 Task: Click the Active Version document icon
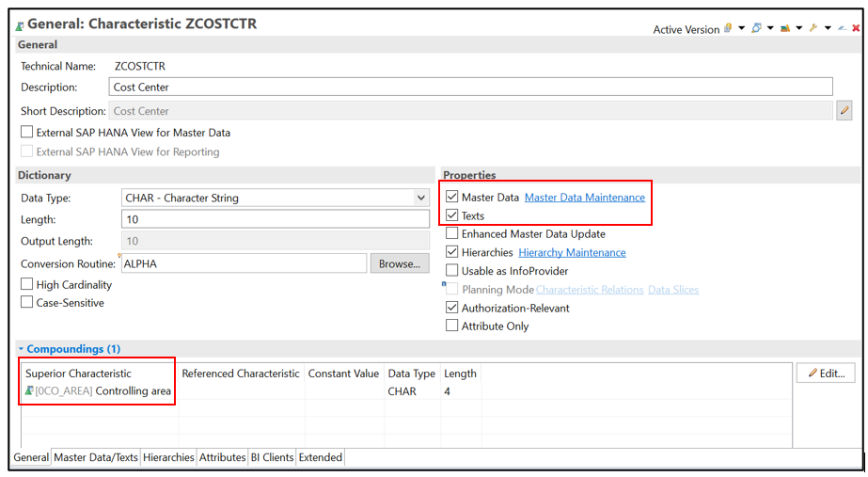(x=728, y=28)
